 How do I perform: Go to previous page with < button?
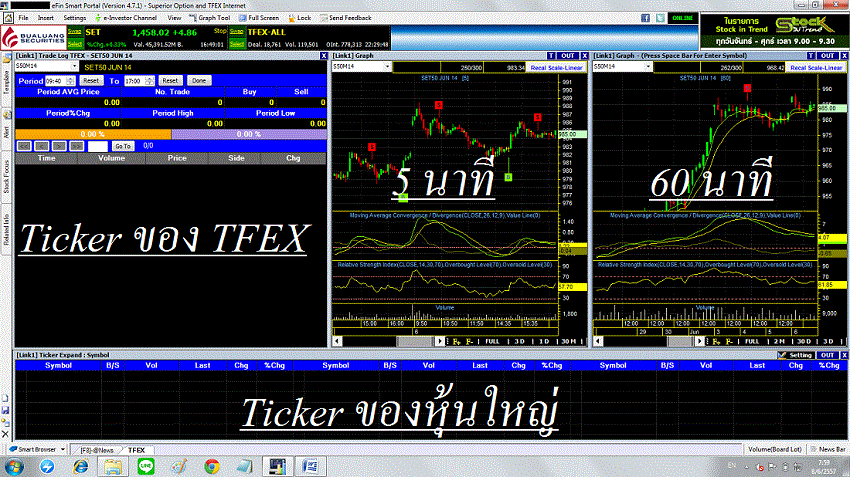(42, 146)
